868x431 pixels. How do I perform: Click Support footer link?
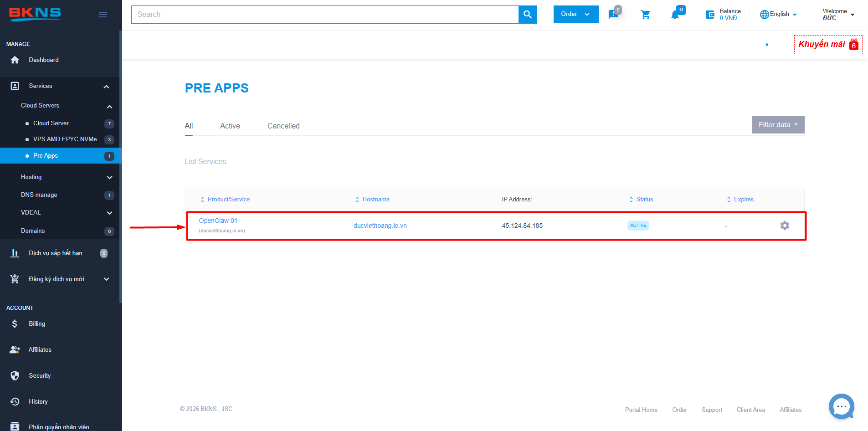coord(712,410)
